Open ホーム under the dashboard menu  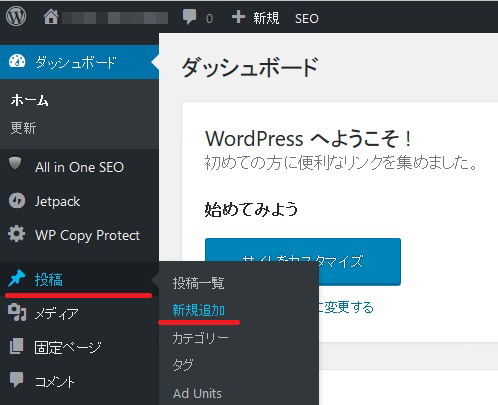tap(29, 100)
